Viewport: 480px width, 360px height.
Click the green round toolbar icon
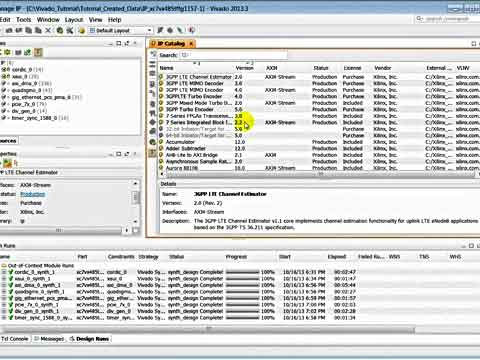(x=60, y=31)
